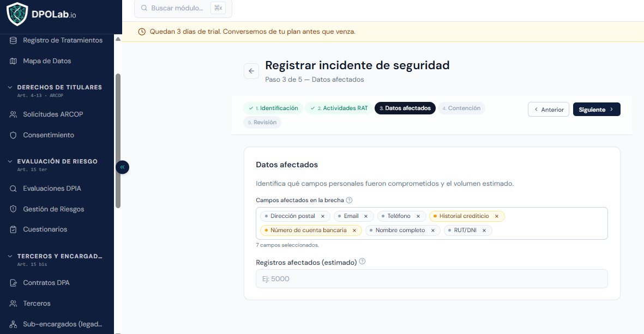Click Gestión de Riesgos shield-alert icon
Image resolution: width=644 pixels, height=334 pixels.
[x=13, y=209]
